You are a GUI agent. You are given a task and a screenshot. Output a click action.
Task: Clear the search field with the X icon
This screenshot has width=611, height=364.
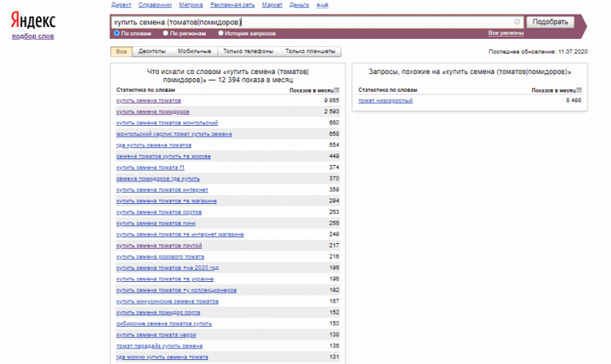coord(517,22)
